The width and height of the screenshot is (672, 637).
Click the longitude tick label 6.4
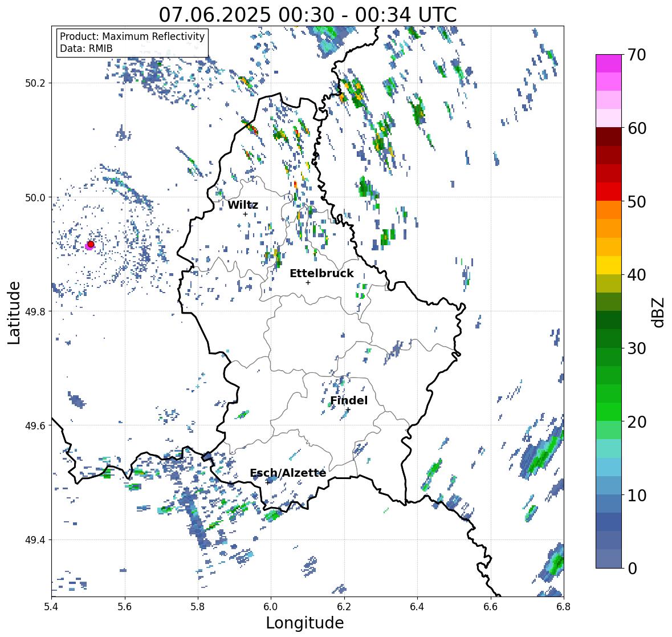(417, 607)
